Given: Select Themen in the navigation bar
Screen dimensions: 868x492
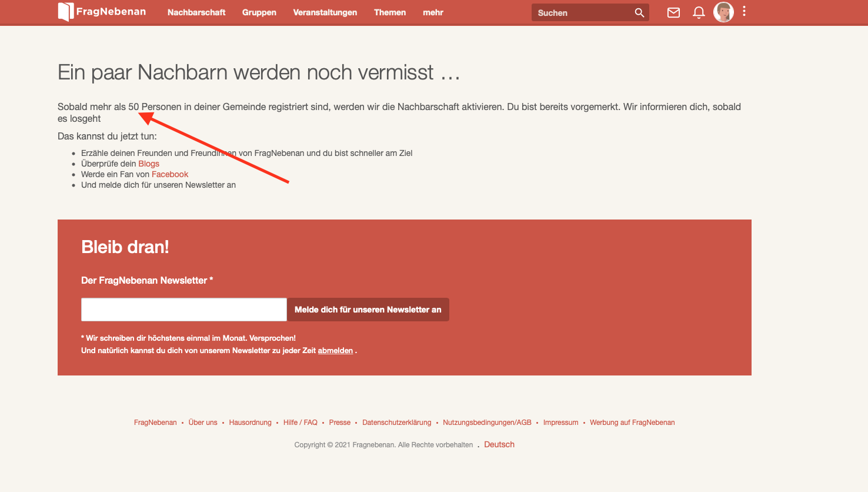Looking at the screenshot, I should 390,12.
